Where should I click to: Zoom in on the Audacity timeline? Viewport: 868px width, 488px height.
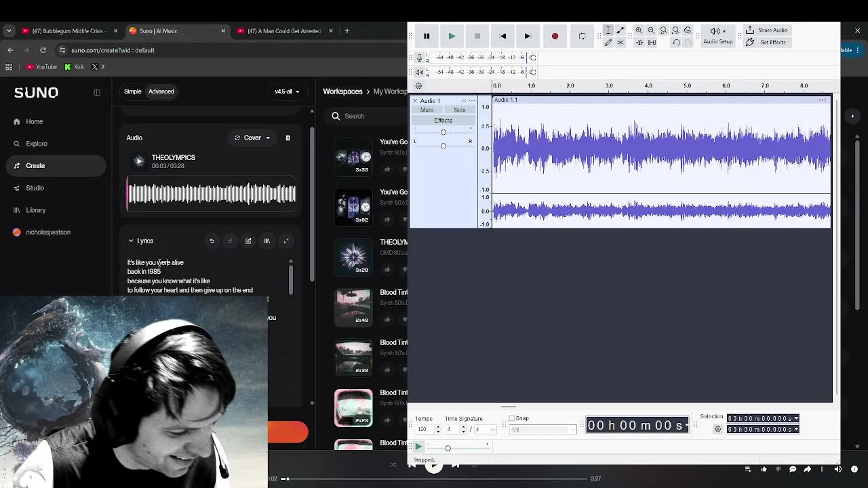point(639,30)
